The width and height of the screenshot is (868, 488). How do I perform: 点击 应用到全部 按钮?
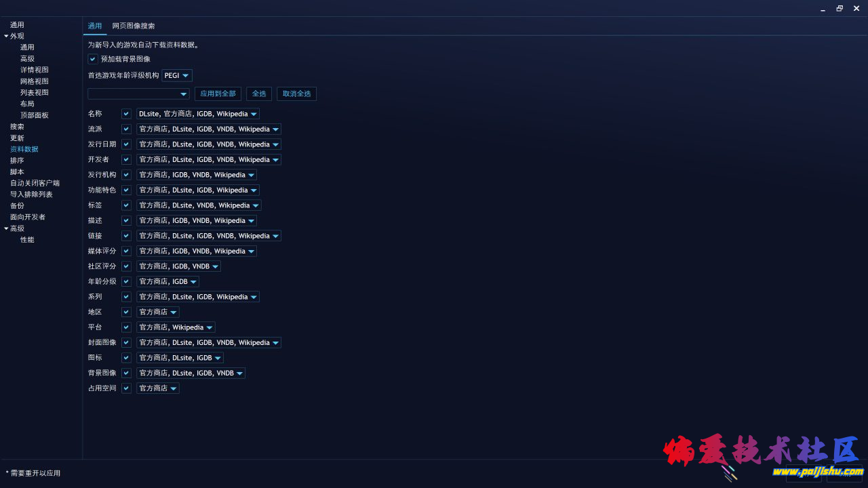pyautogui.click(x=218, y=94)
